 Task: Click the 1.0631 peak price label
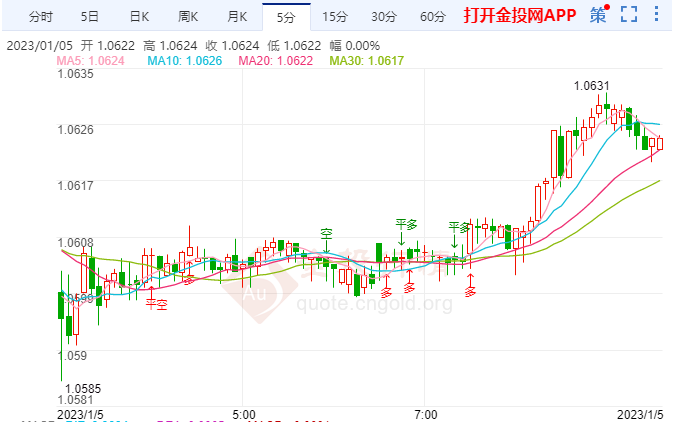tap(591, 86)
